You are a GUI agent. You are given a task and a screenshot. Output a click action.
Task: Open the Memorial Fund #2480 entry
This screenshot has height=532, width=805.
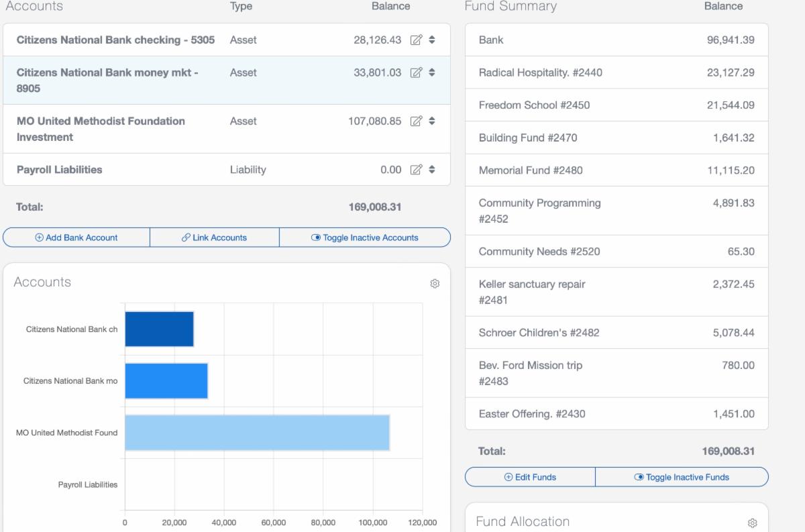[531, 170]
